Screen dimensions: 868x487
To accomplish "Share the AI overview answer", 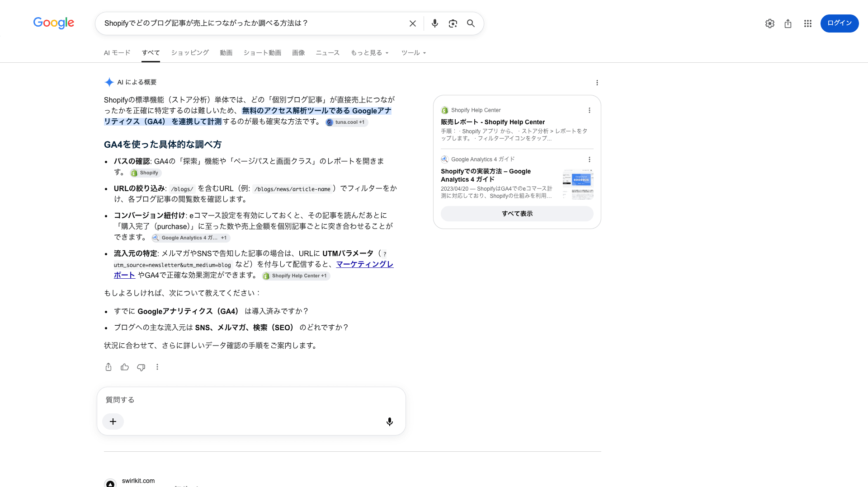I will [108, 367].
